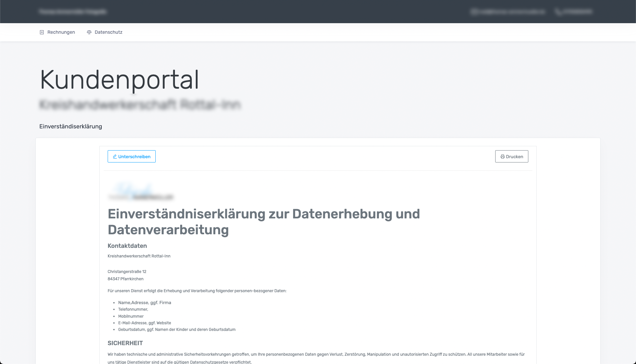Click the 84347 Pfarrkirchen address line
The height and width of the screenshot is (364, 636).
click(x=126, y=279)
